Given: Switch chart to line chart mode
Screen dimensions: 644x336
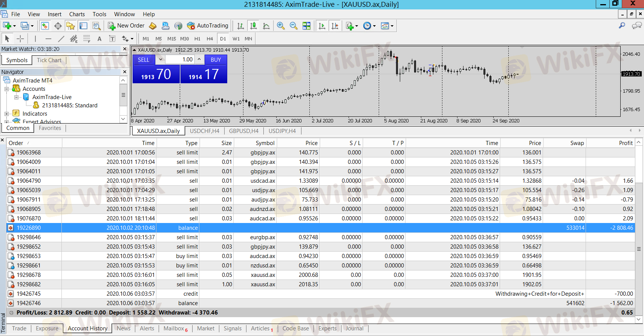Looking at the screenshot, I should (x=266, y=26).
